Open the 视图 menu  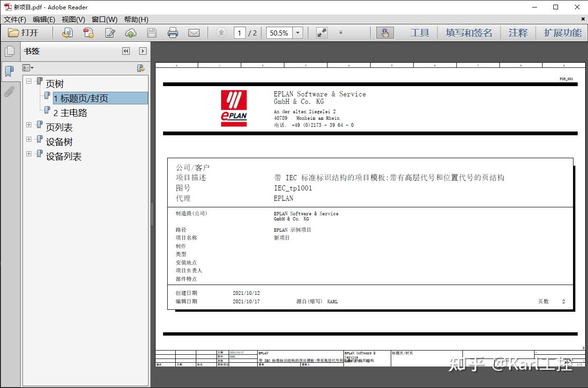pyautogui.click(x=73, y=20)
